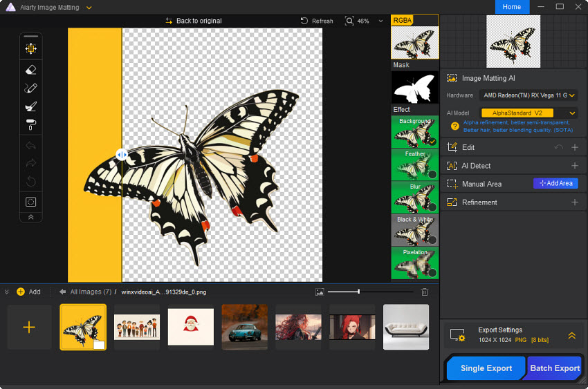Click the Single Export button
This screenshot has width=588, height=389.
click(x=486, y=368)
